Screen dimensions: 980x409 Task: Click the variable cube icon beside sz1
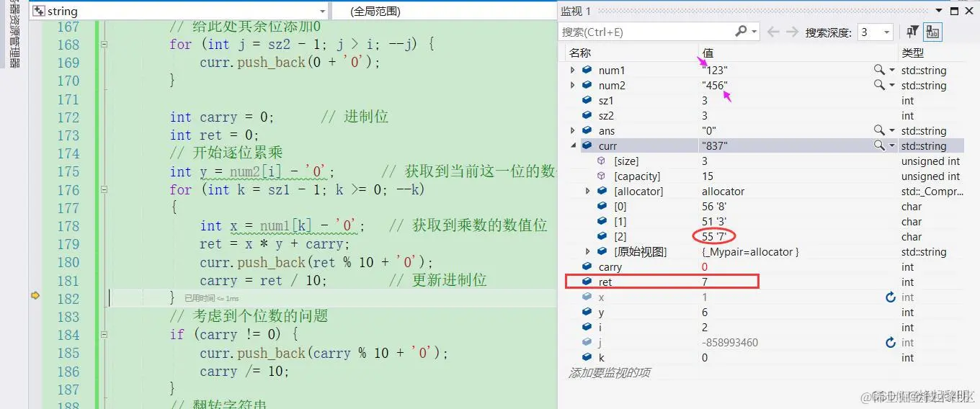coord(587,100)
